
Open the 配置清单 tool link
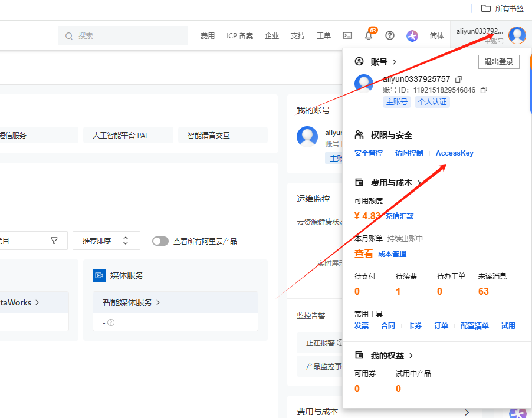[x=475, y=325]
